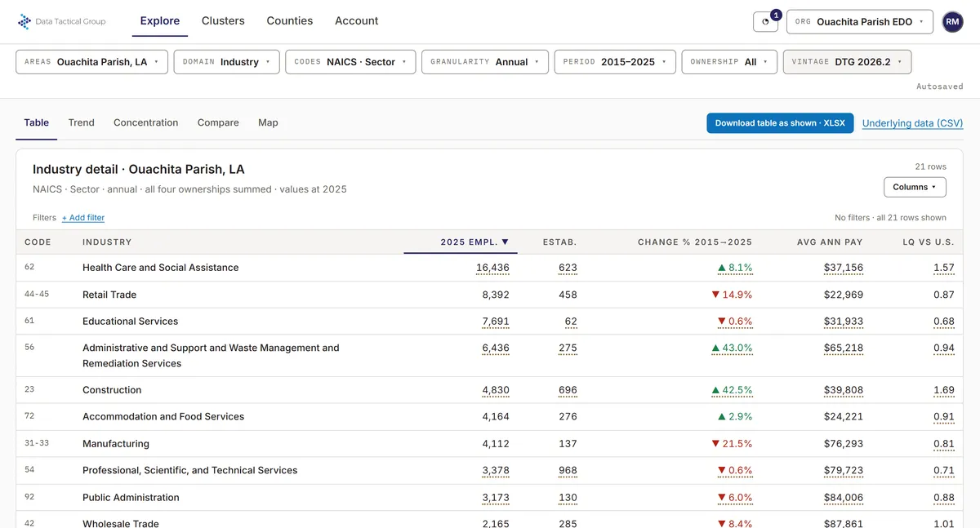Click the ▲ 42.5% change value
Image resolution: width=980 pixels, height=528 pixels.
pyautogui.click(x=732, y=390)
